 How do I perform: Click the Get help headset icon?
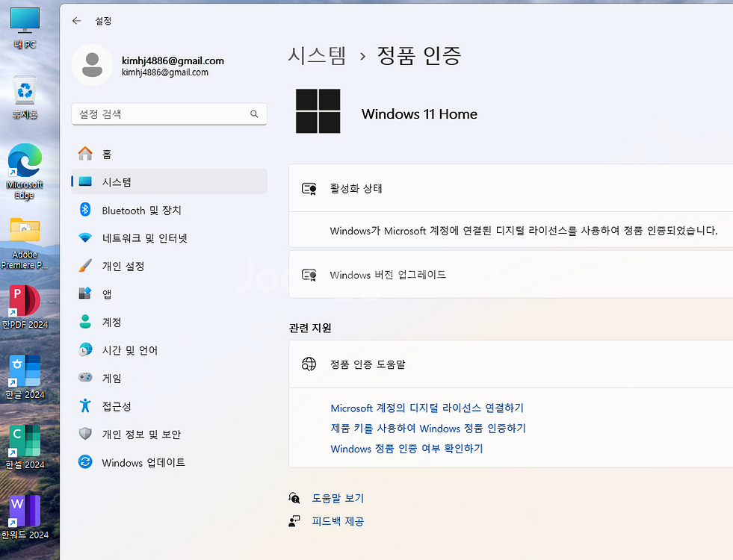pyautogui.click(x=294, y=498)
